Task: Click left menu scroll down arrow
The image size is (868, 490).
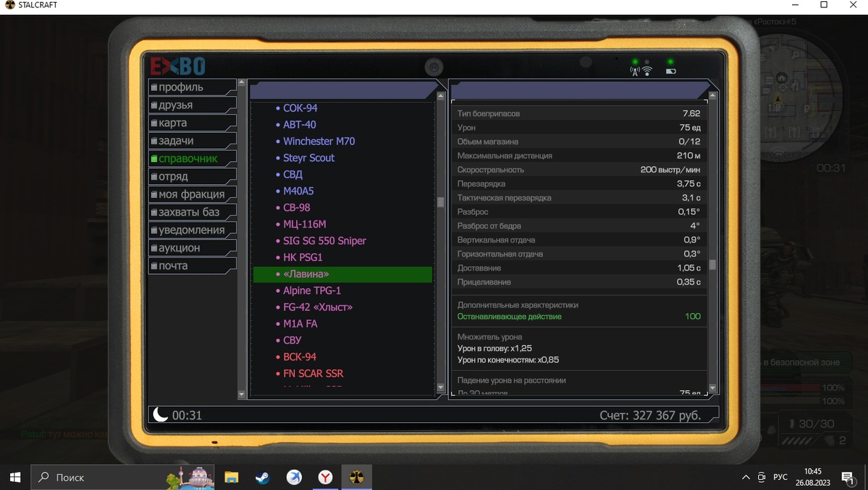Action: pyautogui.click(x=241, y=394)
